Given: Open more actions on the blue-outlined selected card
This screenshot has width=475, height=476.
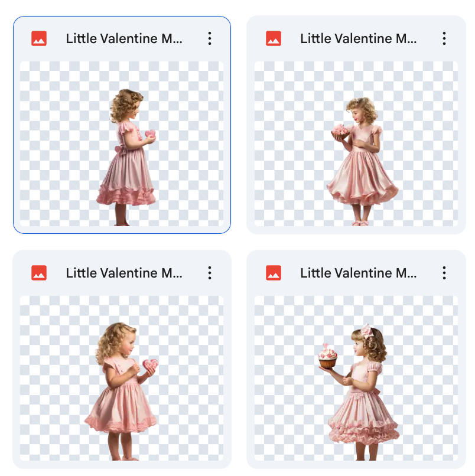Looking at the screenshot, I should pyautogui.click(x=210, y=39).
